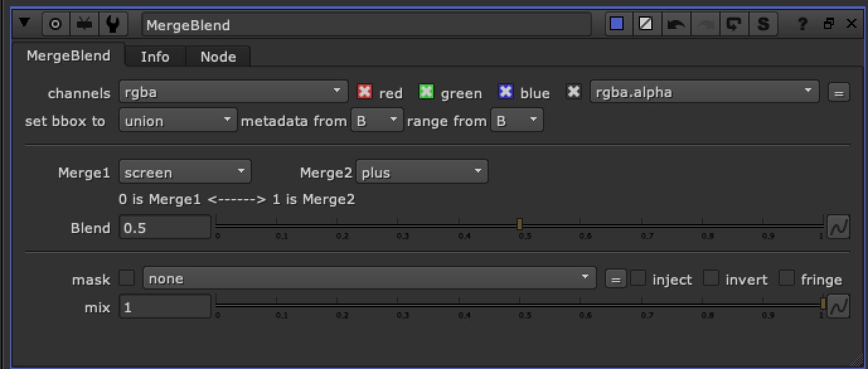The image size is (868, 369).
Task: Switch to the Node tab
Action: 218,56
